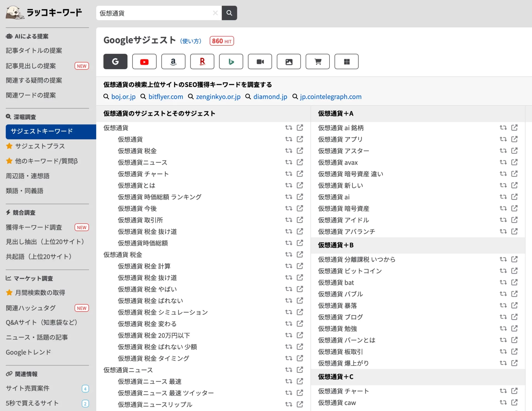Open 獲得キーワード調査 sidebar item
The height and width of the screenshot is (411, 532).
click(x=34, y=228)
